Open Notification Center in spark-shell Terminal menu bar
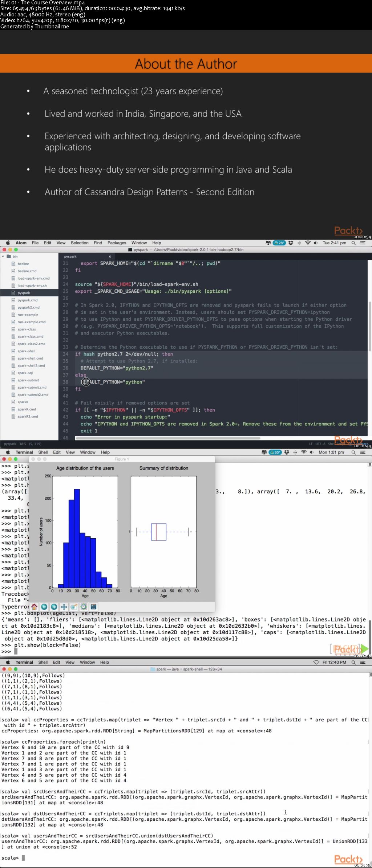372x868 pixels. click(362, 662)
